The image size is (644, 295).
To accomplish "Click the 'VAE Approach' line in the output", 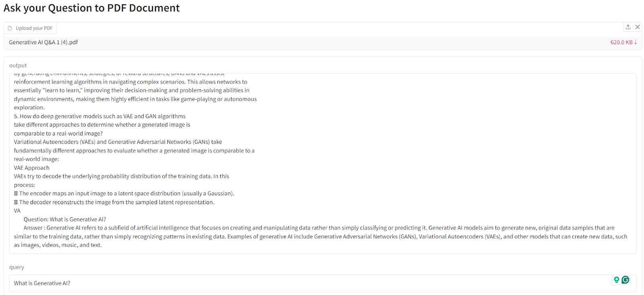I will [32, 168].
